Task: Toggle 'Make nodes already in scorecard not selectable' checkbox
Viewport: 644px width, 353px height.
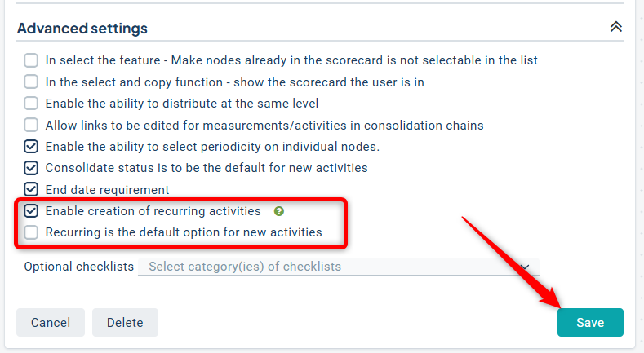Action: [x=31, y=60]
